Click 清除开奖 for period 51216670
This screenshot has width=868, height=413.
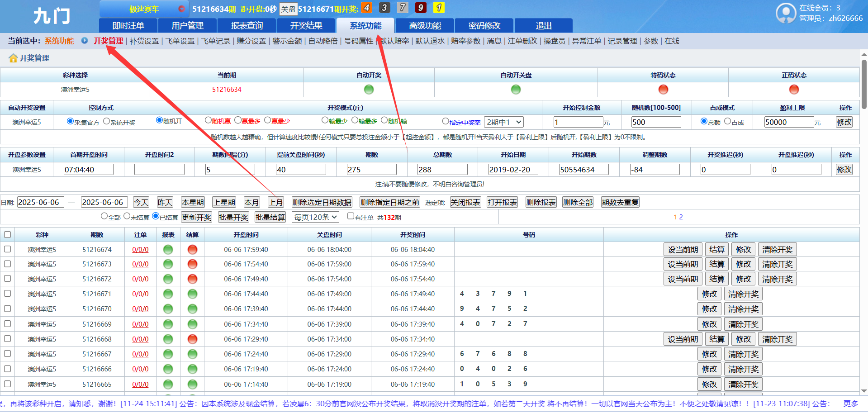743,309
